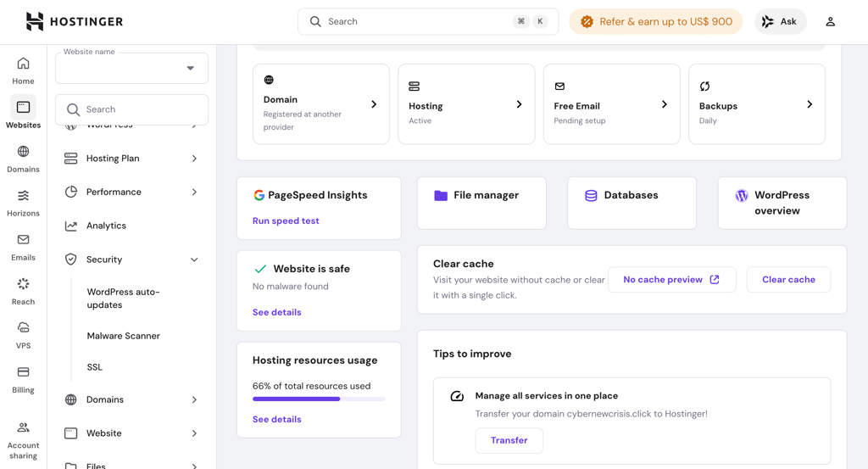Click the Hosting card server icon
The image size is (868, 469).
[414, 87]
